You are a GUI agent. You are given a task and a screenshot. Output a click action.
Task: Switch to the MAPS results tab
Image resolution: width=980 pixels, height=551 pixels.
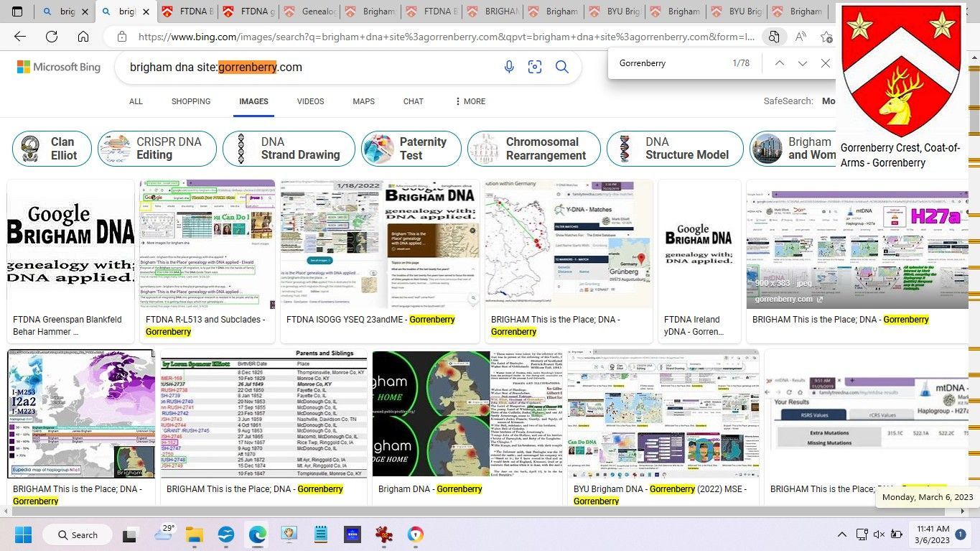pyautogui.click(x=363, y=101)
